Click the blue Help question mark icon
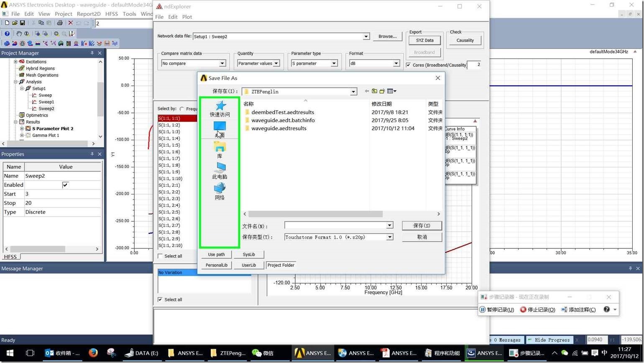The width and height of the screenshot is (644, 363). coord(7,33)
